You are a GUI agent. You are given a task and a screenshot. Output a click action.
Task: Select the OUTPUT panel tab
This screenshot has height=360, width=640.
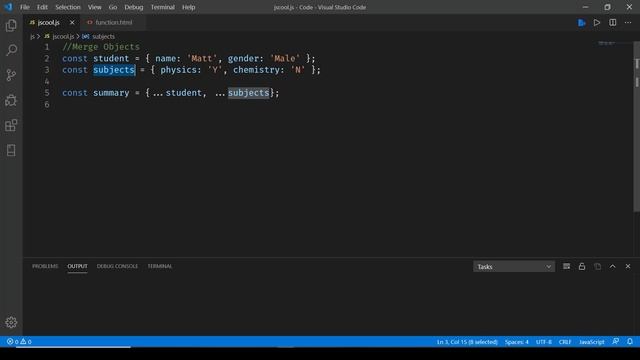[x=77, y=266]
